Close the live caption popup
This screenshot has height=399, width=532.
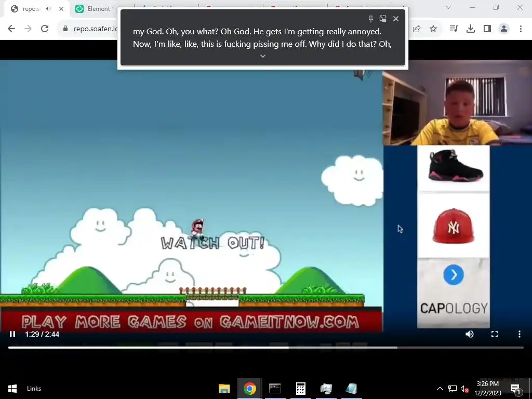coord(395,19)
